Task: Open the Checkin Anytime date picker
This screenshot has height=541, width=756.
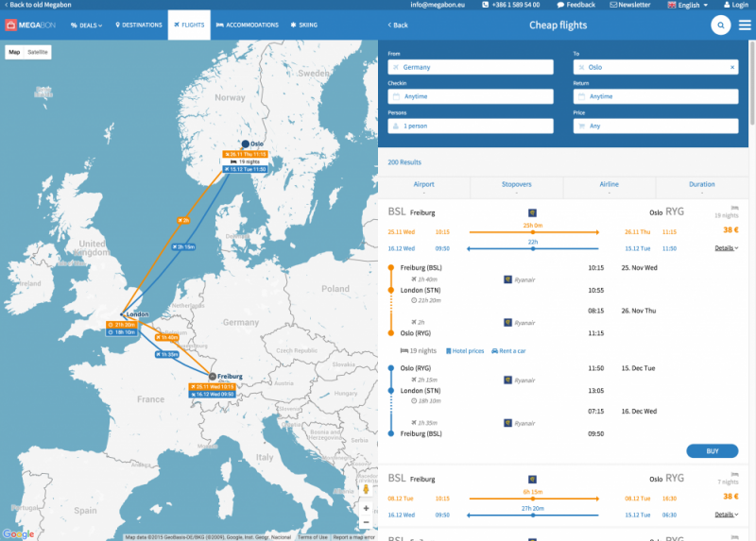Action: pos(471,97)
